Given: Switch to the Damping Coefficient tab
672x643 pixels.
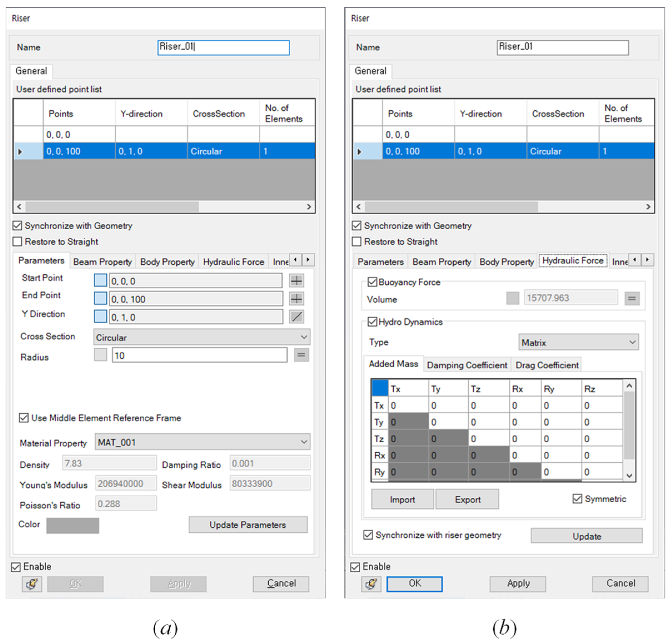Looking at the screenshot, I should 466,365.
